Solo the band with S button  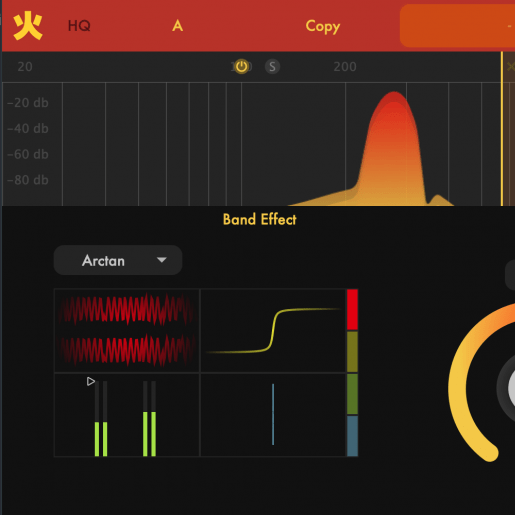(272, 67)
